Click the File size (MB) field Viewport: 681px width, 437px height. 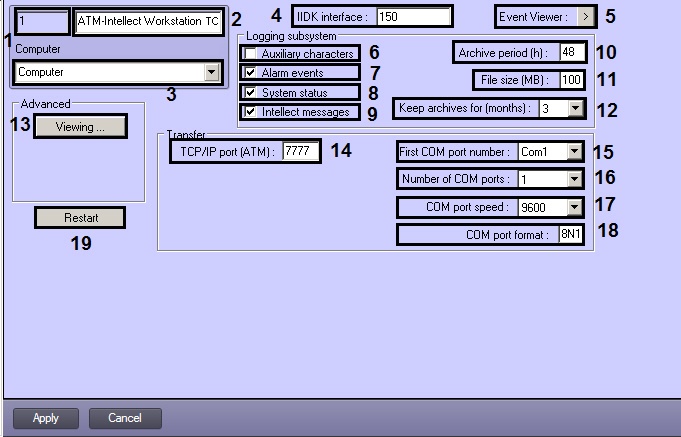click(571, 80)
